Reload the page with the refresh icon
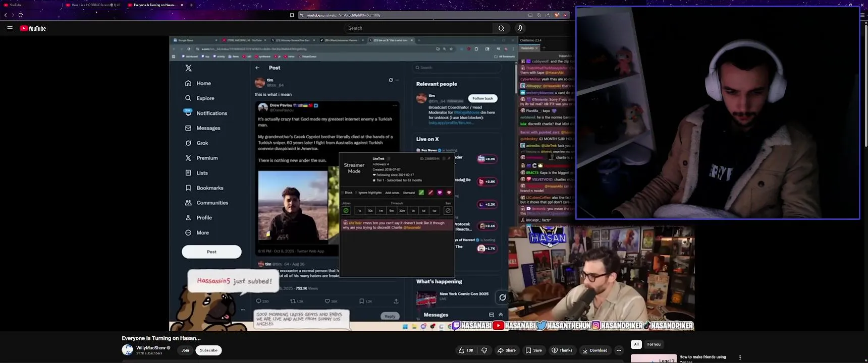This screenshot has height=363, width=868. 21,15
